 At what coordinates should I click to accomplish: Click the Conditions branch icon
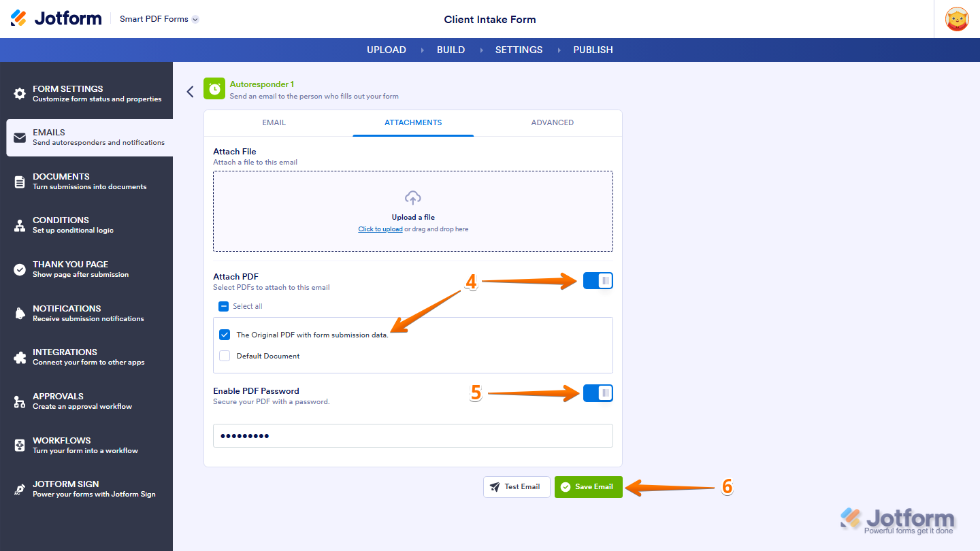tap(20, 226)
